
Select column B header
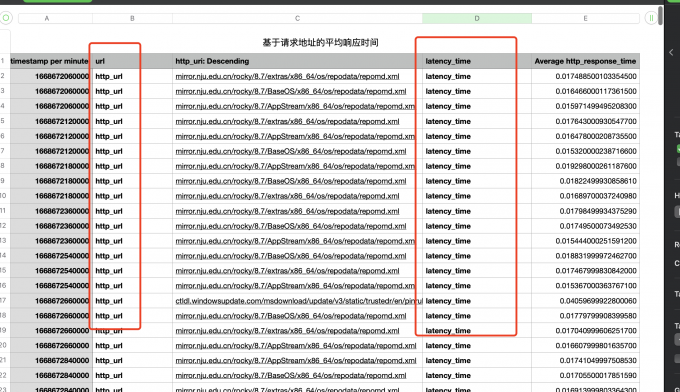[132, 18]
